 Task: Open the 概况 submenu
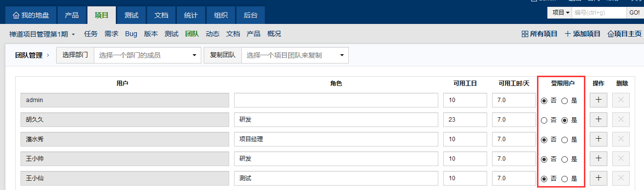tap(274, 34)
